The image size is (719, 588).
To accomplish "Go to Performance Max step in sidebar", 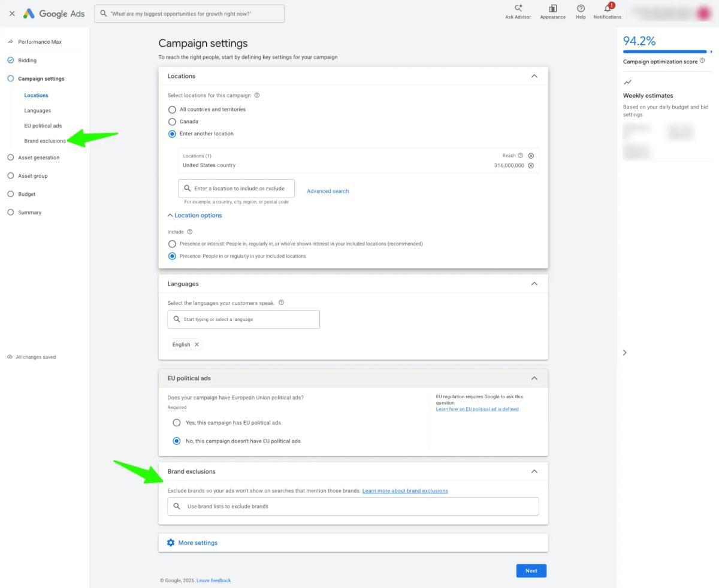I will 40,42.
